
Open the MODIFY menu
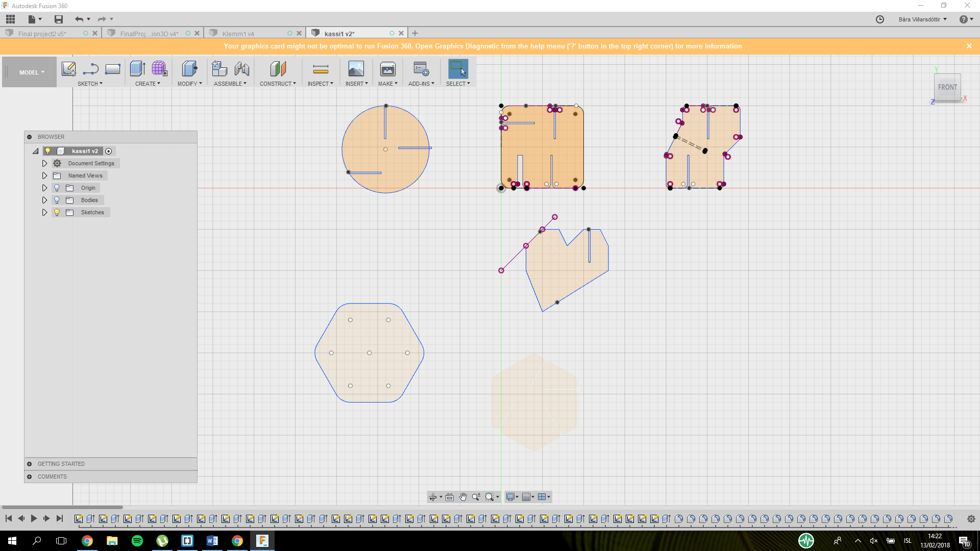pyautogui.click(x=189, y=84)
